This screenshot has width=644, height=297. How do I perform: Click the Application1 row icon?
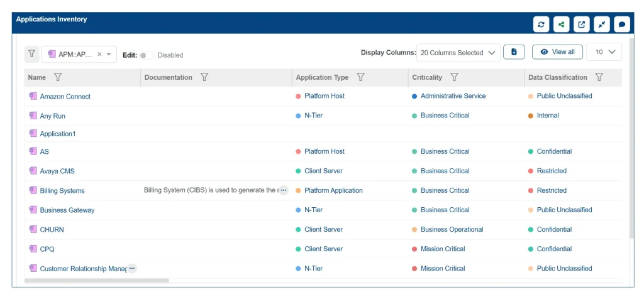click(x=33, y=133)
